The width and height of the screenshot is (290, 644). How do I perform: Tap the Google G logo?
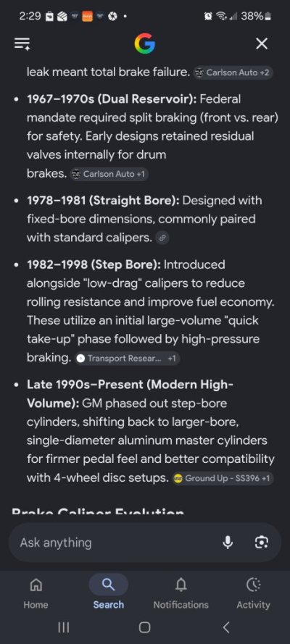click(x=144, y=43)
